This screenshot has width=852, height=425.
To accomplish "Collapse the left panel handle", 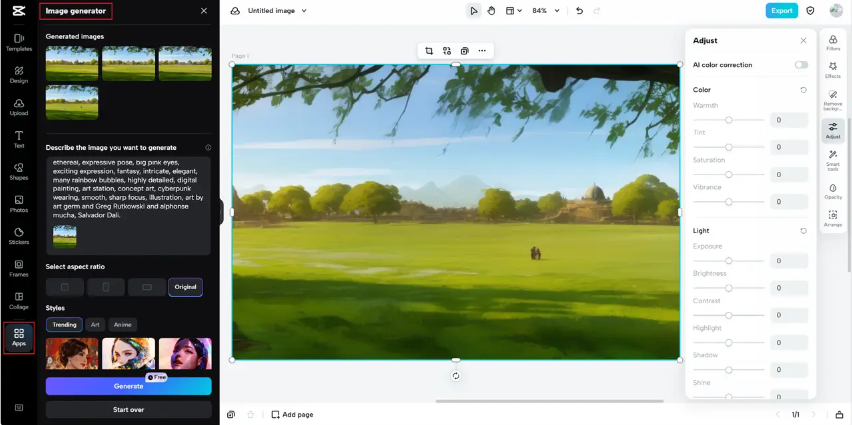I will [x=221, y=212].
